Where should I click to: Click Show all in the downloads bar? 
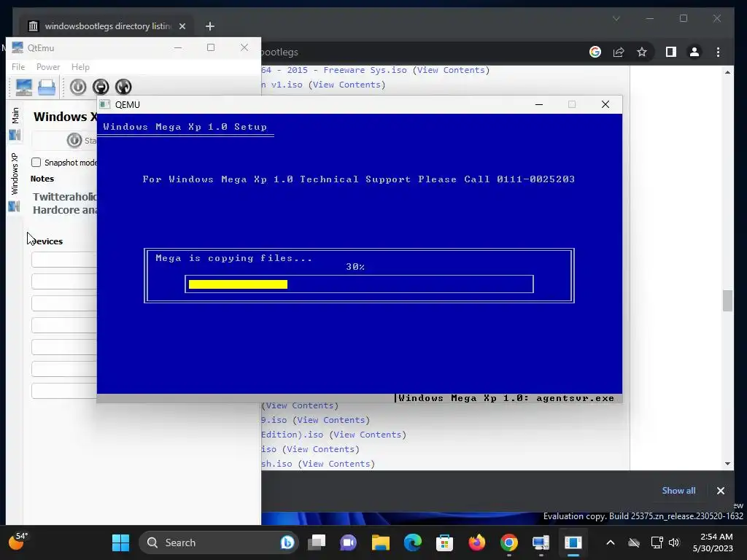click(678, 491)
